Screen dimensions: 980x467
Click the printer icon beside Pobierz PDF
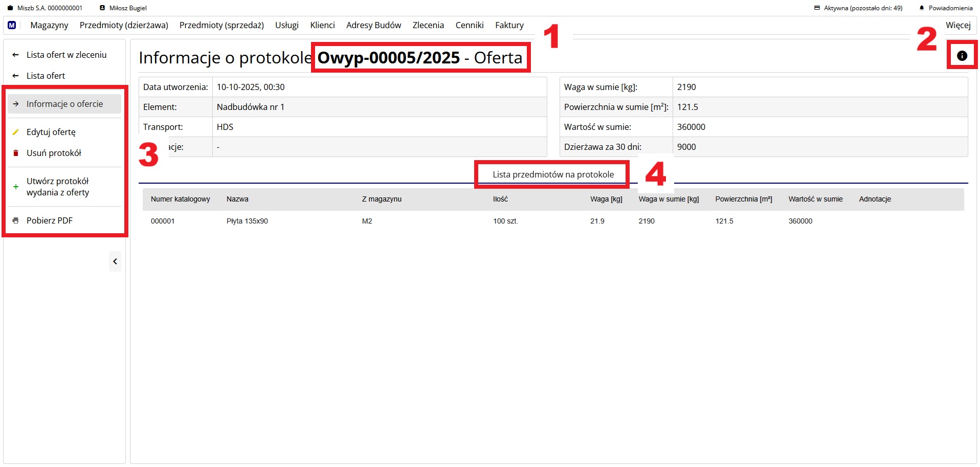click(x=16, y=220)
